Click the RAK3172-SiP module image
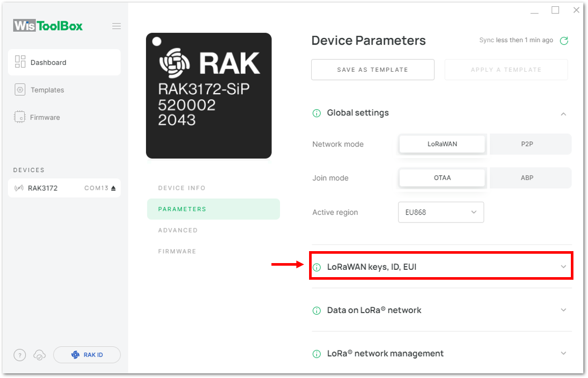588x378 pixels. click(x=209, y=95)
